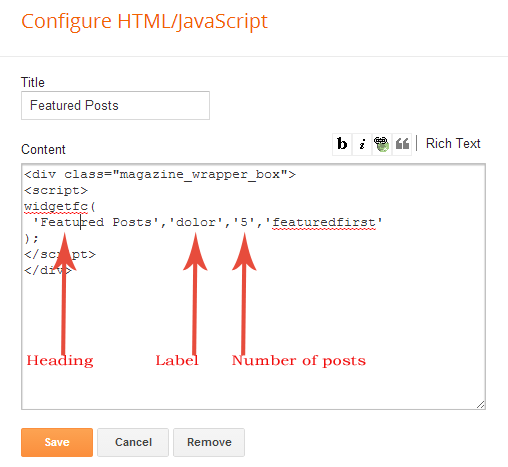Apply italic formatting with the i icon
Viewport: 508px width, 467px height.
[362, 144]
